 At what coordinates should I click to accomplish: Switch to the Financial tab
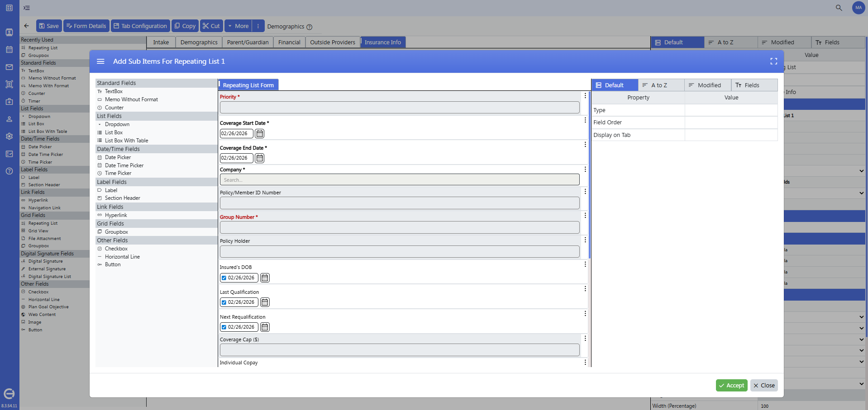[289, 42]
